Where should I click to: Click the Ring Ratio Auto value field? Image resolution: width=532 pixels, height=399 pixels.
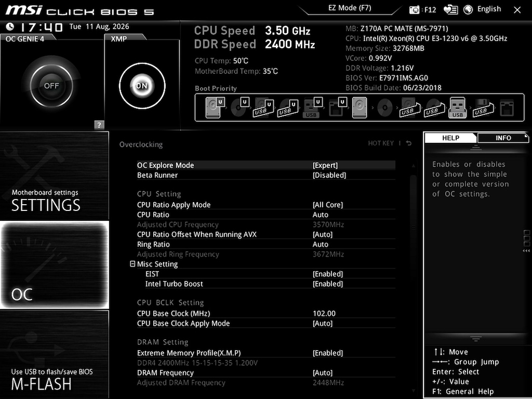point(320,244)
